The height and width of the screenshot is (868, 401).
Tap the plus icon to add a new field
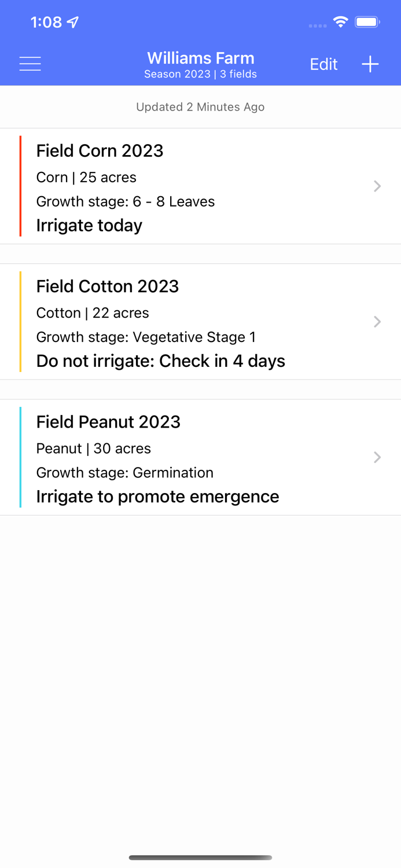click(x=370, y=64)
